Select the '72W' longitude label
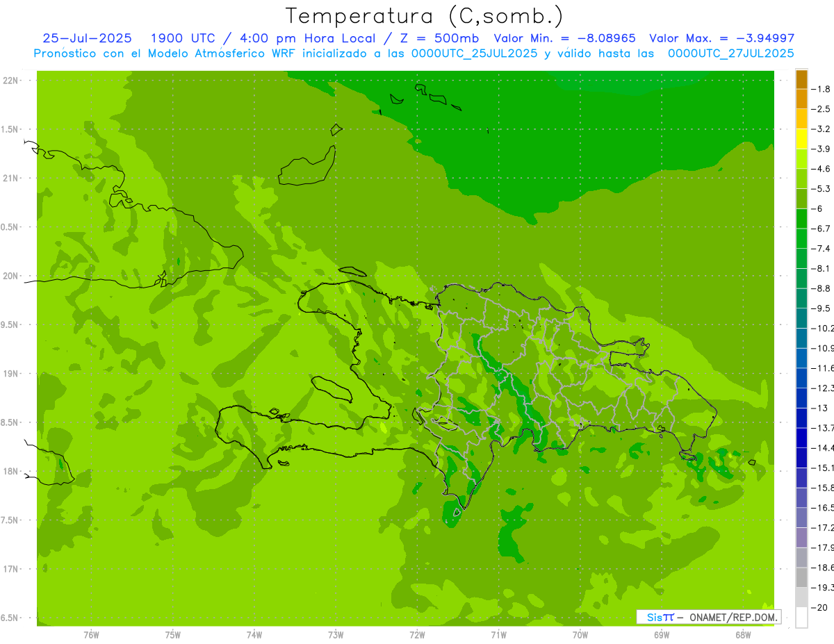The width and height of the screenshot is (834, 644). (x=417, y=634)
